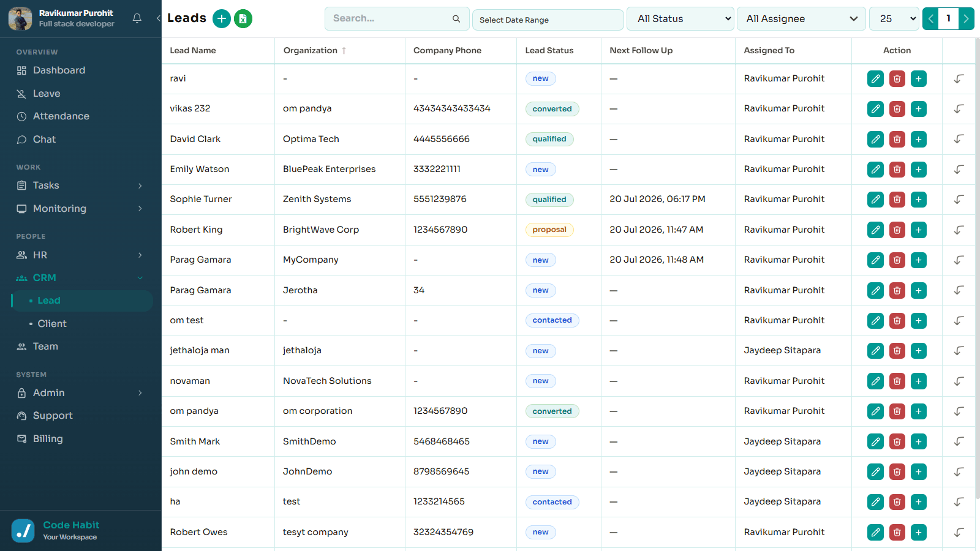This screenshot has height=551, width=980.
Task: Click plus action for om test row
Action: tap(919, 321)
